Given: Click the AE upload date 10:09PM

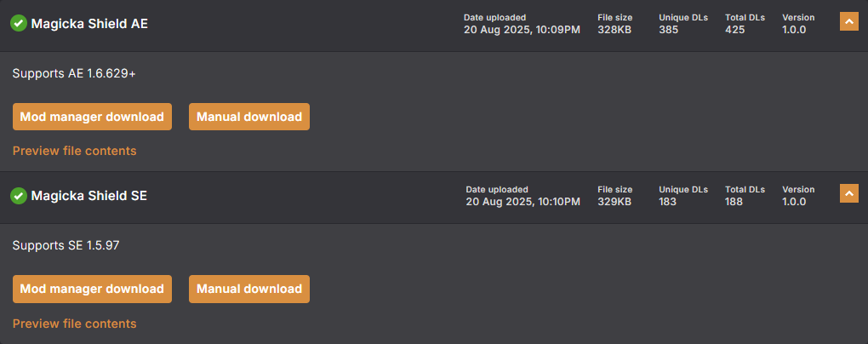Looking at the screenshot, I should (x=522, y=30).
